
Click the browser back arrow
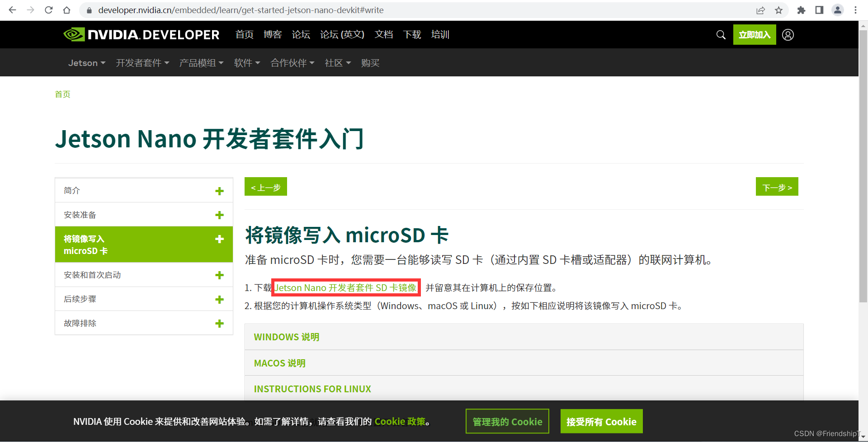[12, 10]
